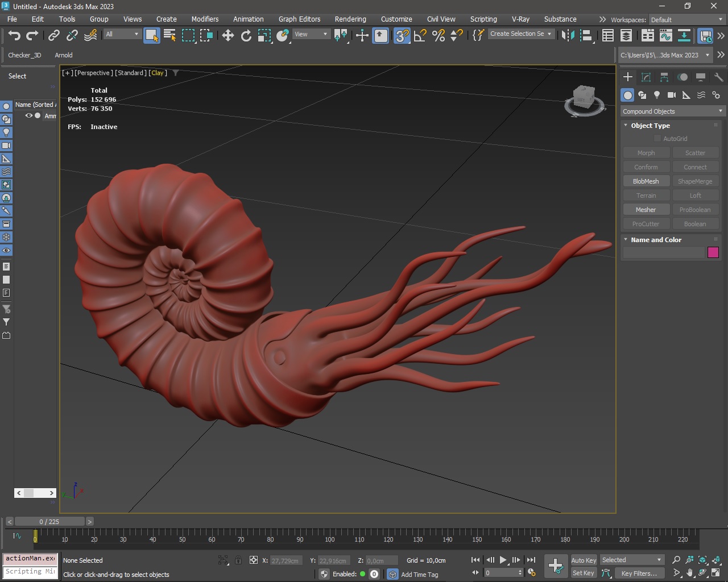Toggle 3D Snaps on the toolbar
728x582 pixels.
click(402, 35)
